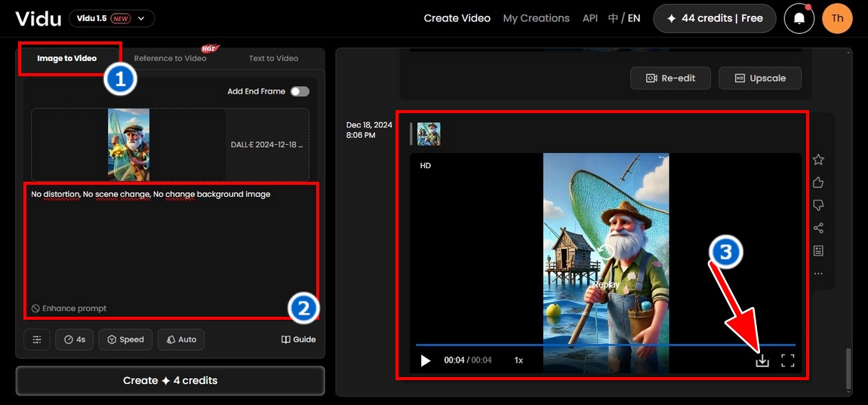
Task: Click the Upscale button
Action: click(x=759, y=78)
